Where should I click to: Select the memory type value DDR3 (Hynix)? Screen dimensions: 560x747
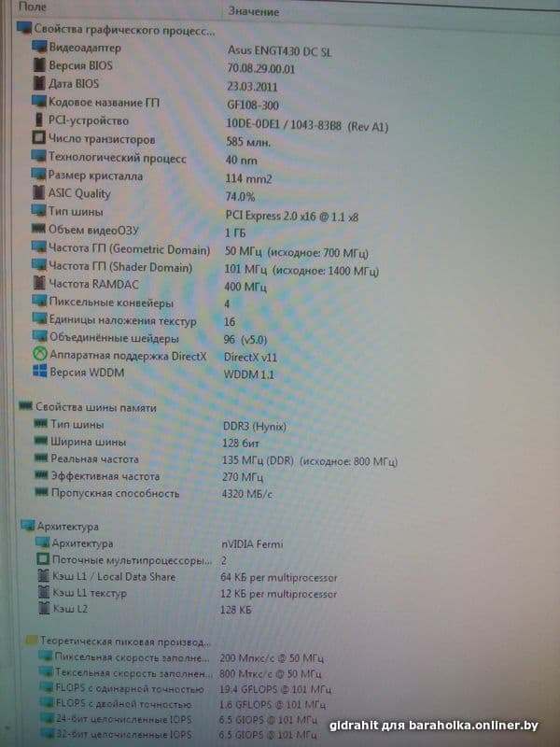coord(254,426)
